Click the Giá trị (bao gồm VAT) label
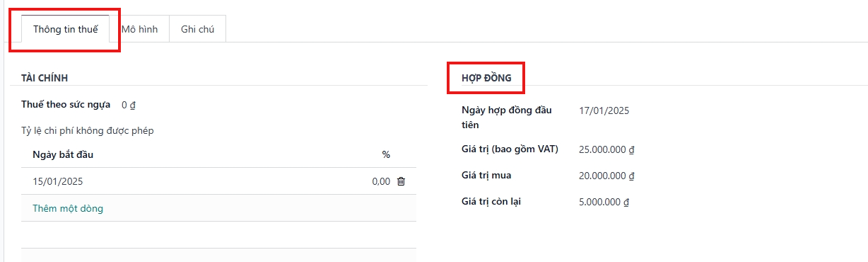The height and width of the screenshot is (262, 868). pos(510,149)
